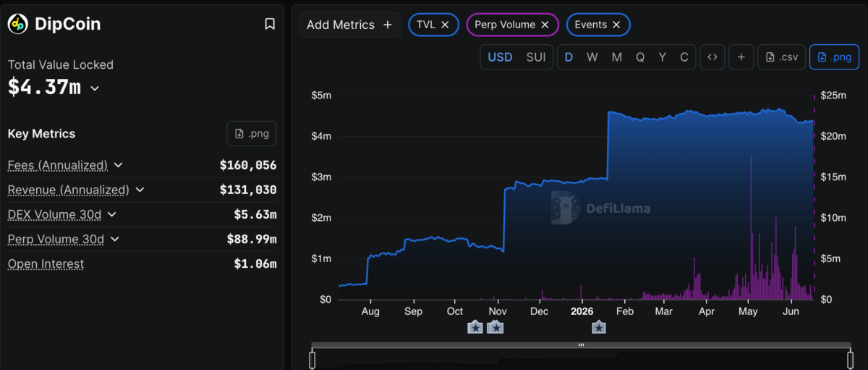Click the Key Metrics heading

pyautogui.click(x=41, y=133)
